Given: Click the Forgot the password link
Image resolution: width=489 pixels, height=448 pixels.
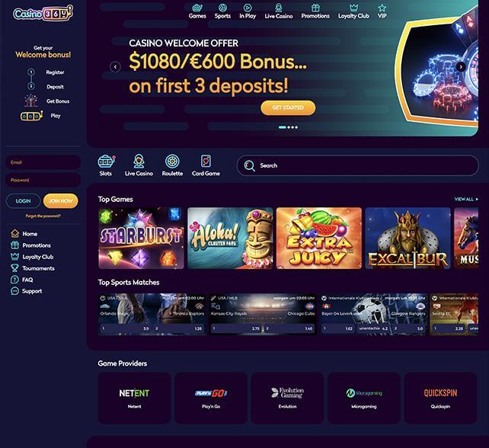Looking at the screenshot, I should 43,216.
